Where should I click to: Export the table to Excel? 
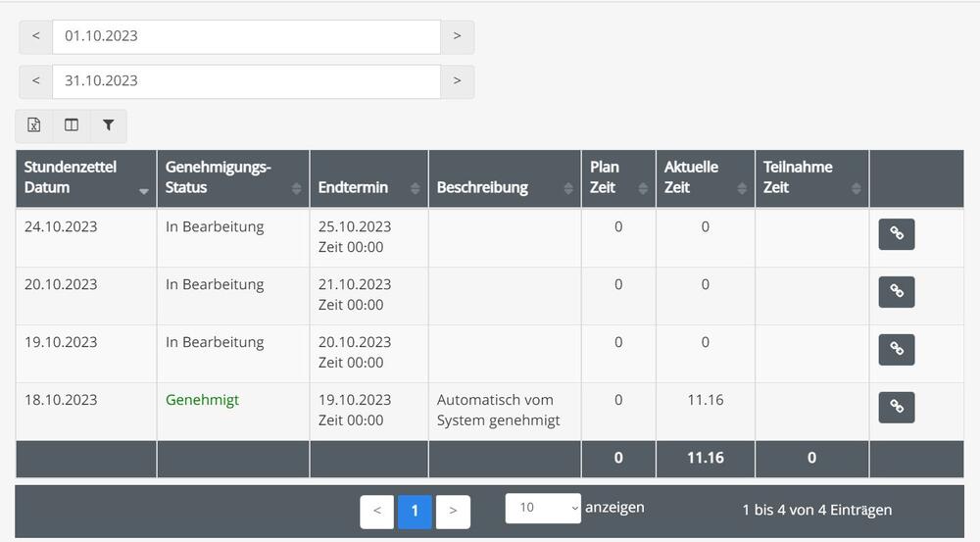[x=34, y=125]
